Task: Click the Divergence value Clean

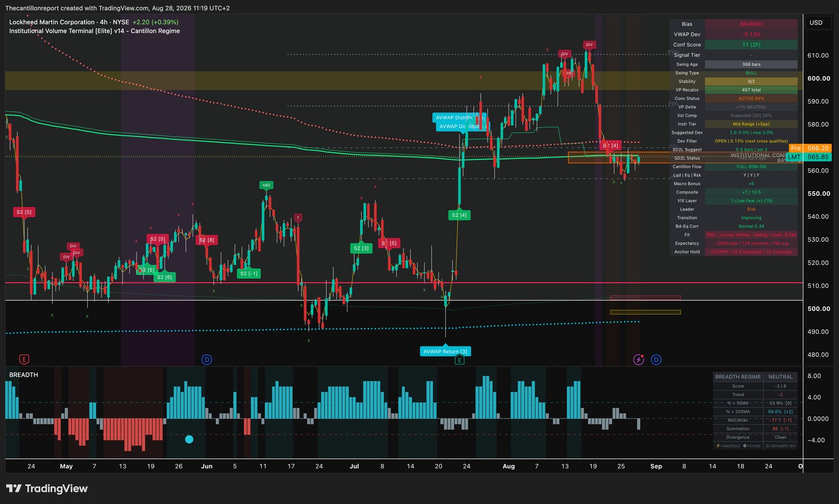Action: click(x=780, y=437)
